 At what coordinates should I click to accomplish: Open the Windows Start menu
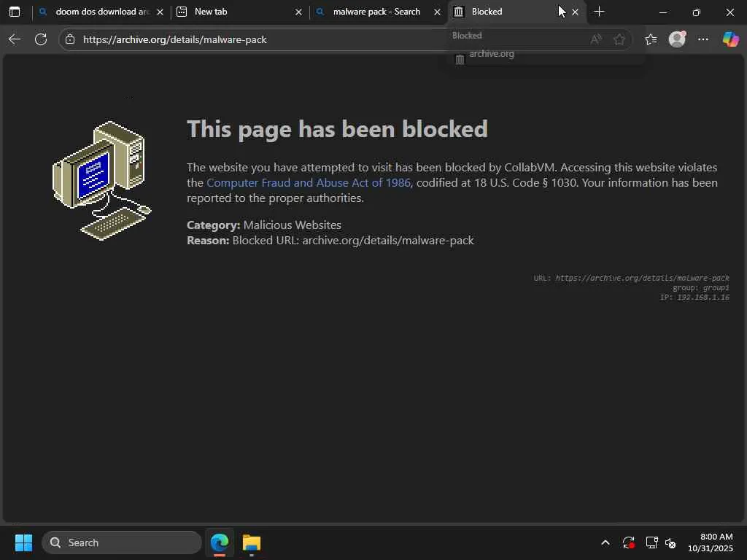click(x=24, y=542)
